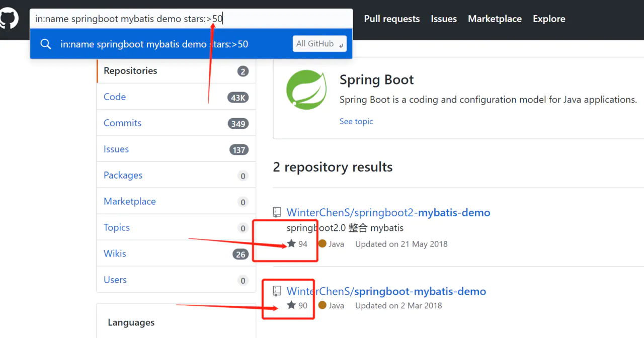Image resolution: width=644 pixels, height=338 pixels.
Task: Switch to Code search results
Action: [x=115, y=97]
